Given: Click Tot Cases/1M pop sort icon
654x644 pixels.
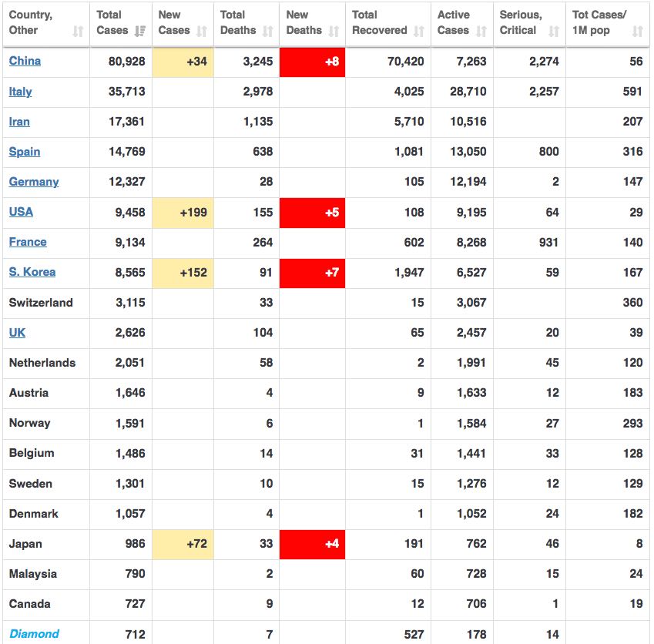Looking at the screenshot, I should 637,31.
